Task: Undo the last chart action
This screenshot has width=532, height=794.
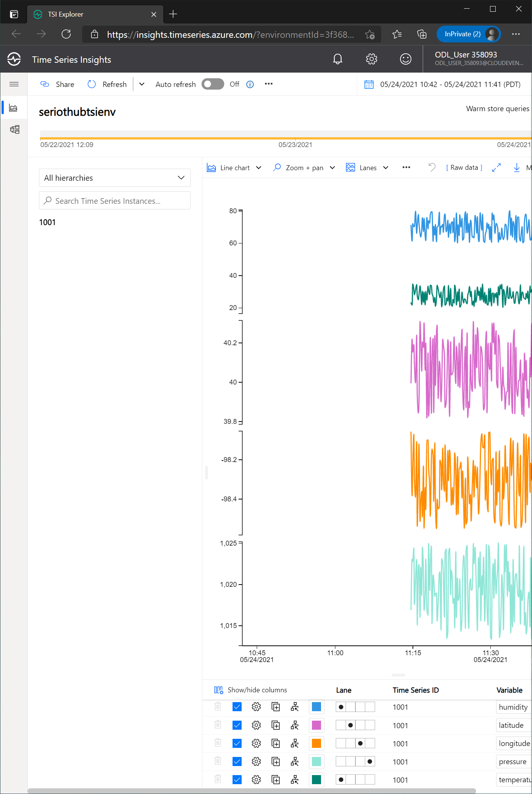Action: (432, 167)
